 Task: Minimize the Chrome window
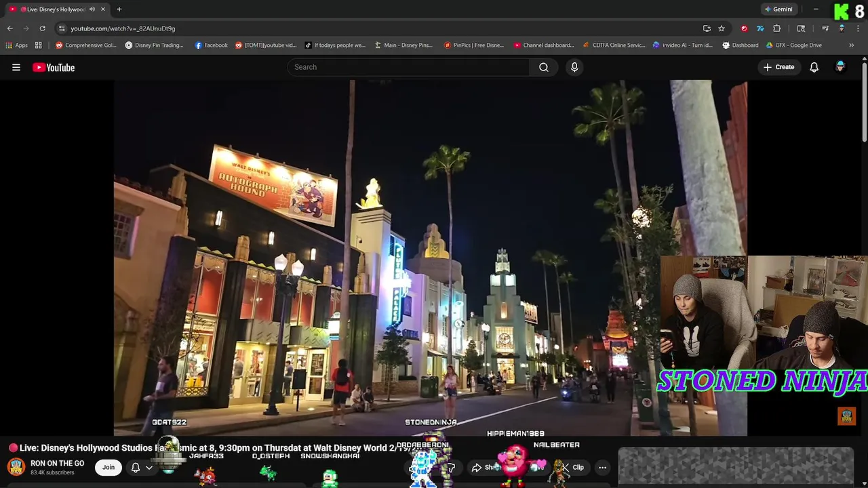coord(816,9)
